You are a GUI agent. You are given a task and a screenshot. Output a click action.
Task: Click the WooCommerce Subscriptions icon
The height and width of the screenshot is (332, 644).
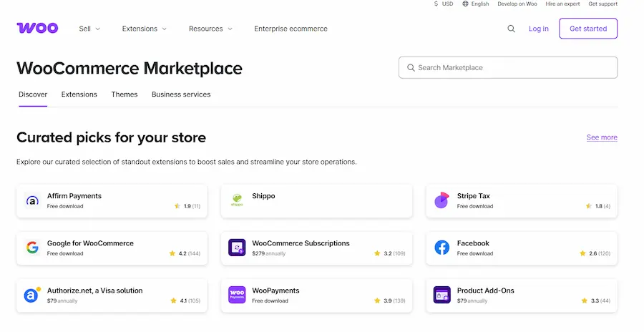tap(237, 248)
